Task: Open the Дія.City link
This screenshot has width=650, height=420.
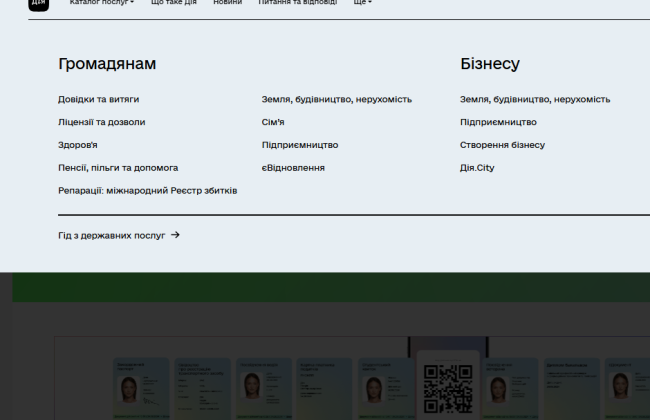Action: [477, 168]
